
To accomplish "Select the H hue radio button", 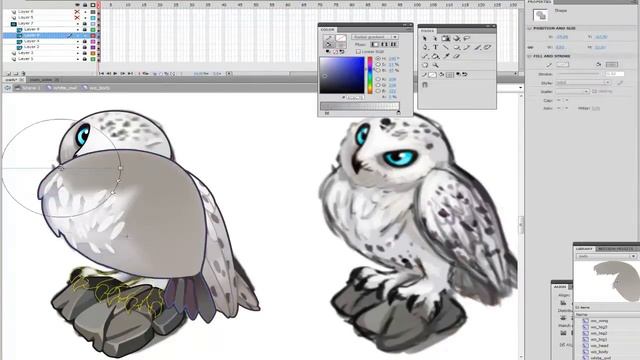I will tap(378, 59).
